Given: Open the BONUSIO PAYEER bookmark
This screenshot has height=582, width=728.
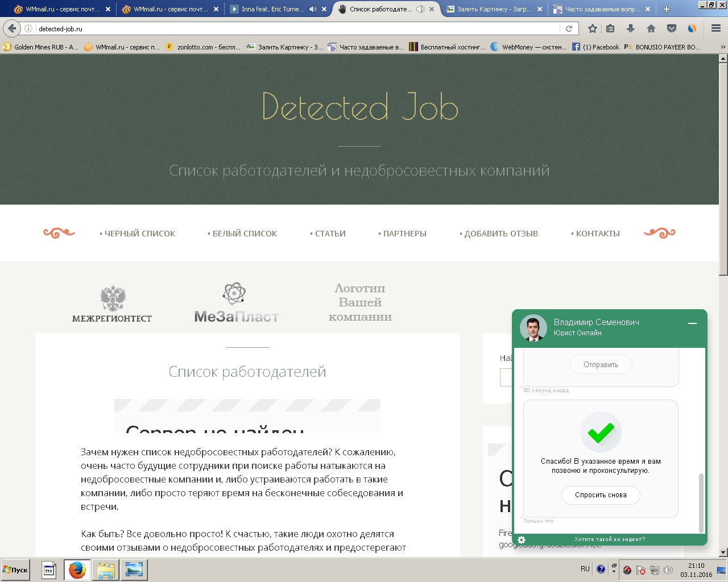Looking at the screenshot, I should (663, 47).
